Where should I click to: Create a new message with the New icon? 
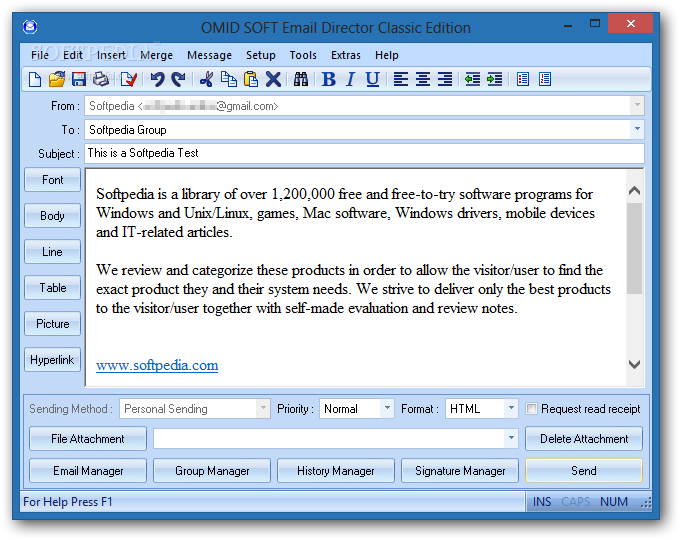click(x=35, y=79)
